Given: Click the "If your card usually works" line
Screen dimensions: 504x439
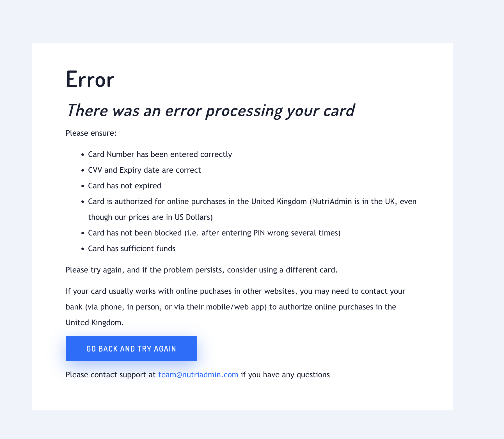Looking at the screenshot, I should (235, 291).
